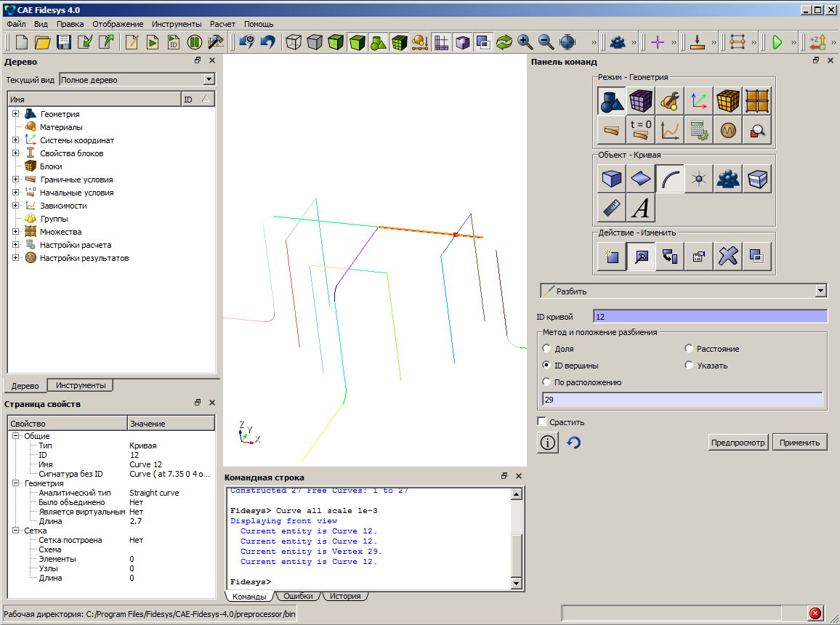
Task: Select the ID вершины radio option
Action: pyautogui.click(x=546, y=366)
